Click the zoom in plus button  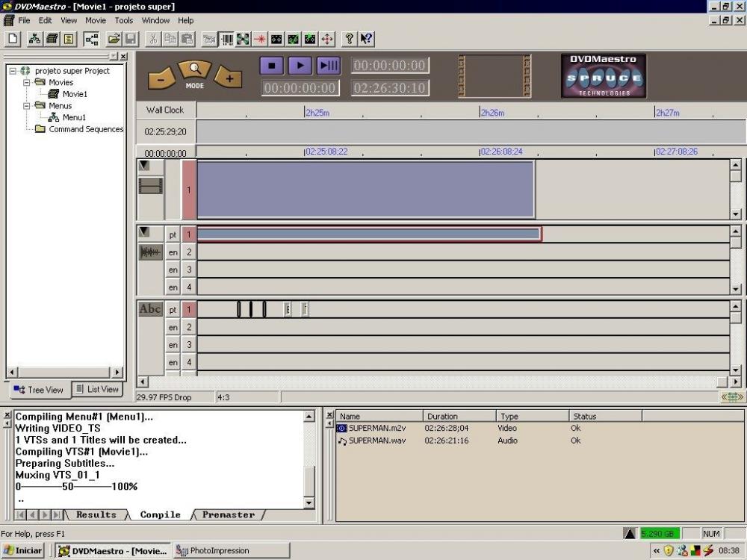[x=229, y=78]
